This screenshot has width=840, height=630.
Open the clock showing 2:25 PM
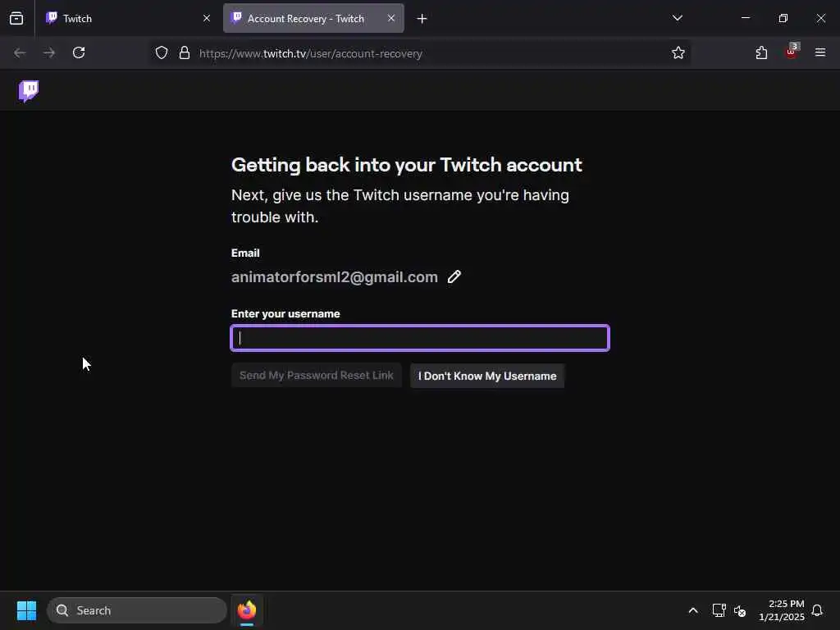point(781,610)
